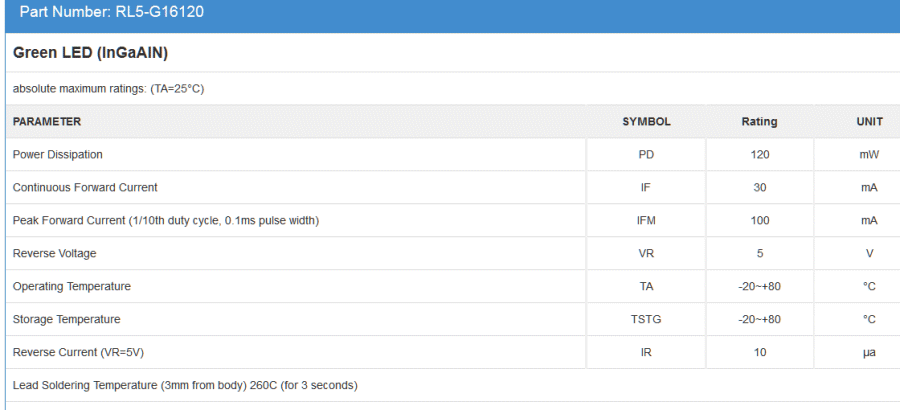Click the Rating column header

tap(759, 122)
